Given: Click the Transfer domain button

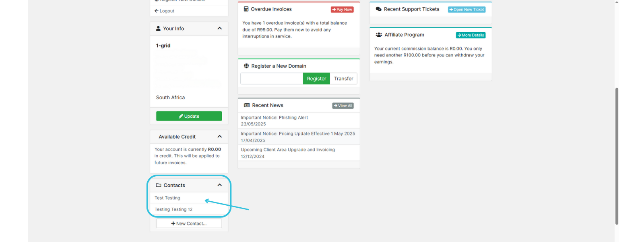Looking at the screenshot, I should [343, 79].
